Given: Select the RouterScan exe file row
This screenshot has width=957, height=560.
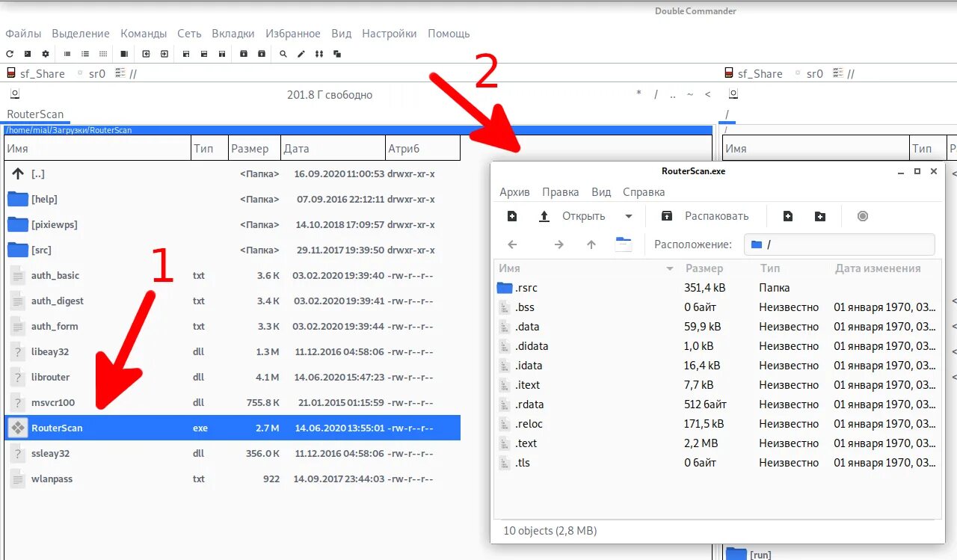Looking at the screenshot, I should point(232,428).
